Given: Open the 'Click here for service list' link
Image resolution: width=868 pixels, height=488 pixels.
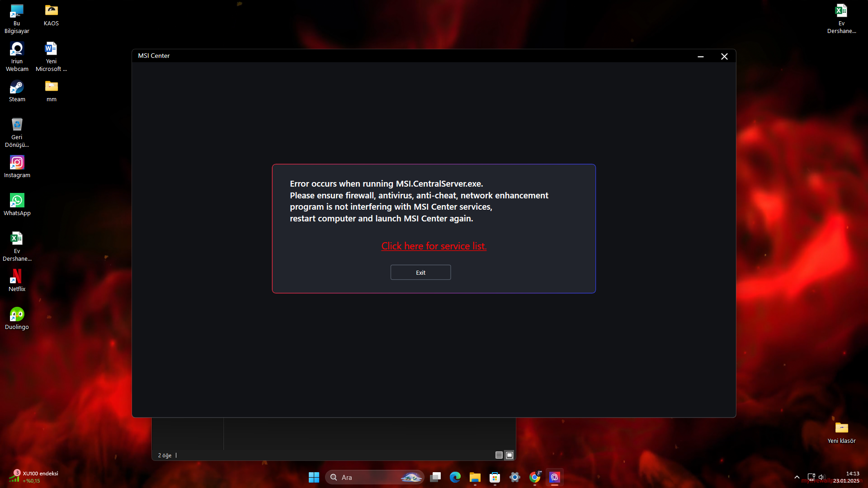Looking at the screenshot, I should click(x=434, y=246).
